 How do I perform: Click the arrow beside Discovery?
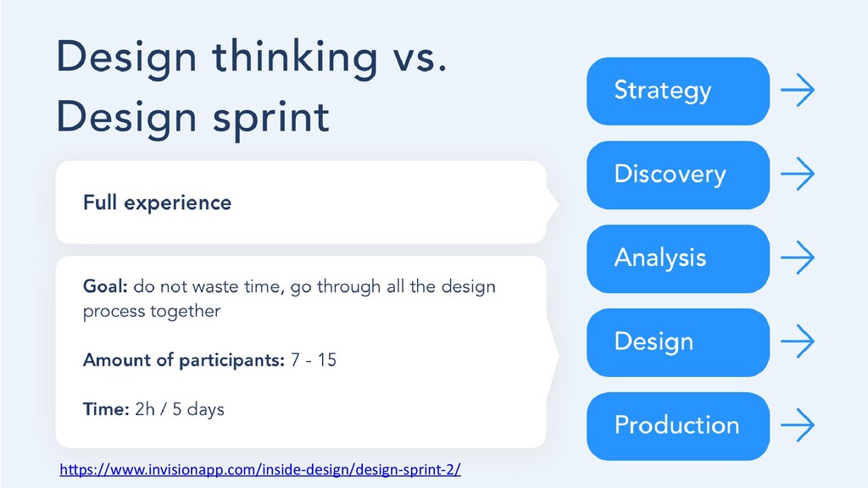click(x=798, y=174)
